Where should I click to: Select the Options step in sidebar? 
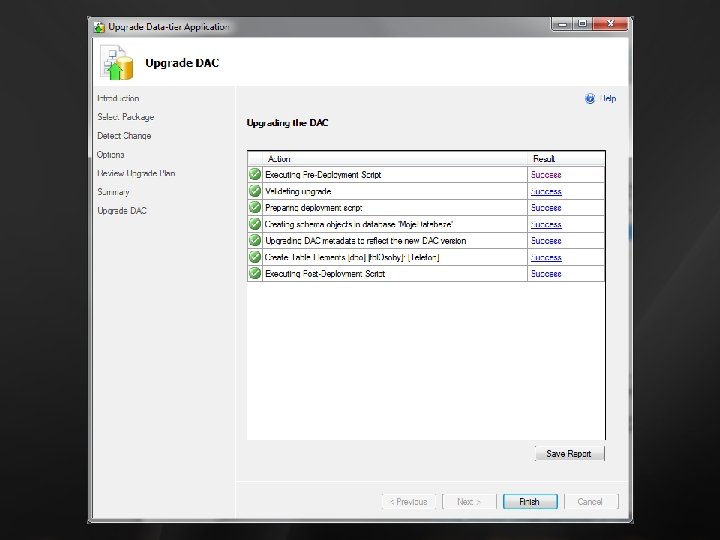tap(110, 155)
